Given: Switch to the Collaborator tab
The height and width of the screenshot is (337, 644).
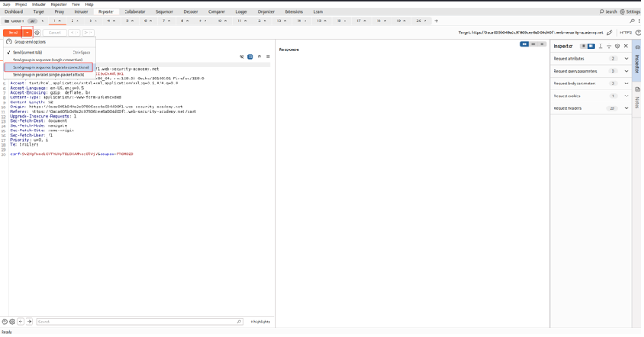Looking at the screenshot, I should click(135, 12).
